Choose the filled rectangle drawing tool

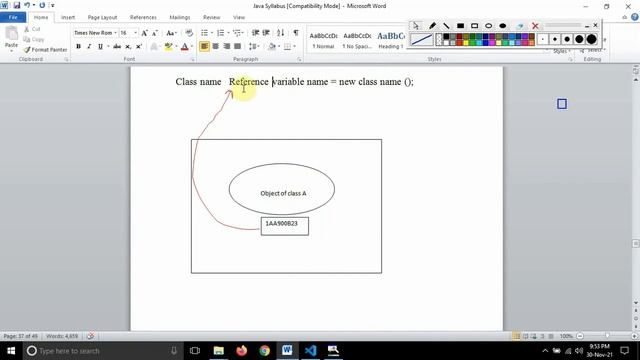tap(460, 26)
